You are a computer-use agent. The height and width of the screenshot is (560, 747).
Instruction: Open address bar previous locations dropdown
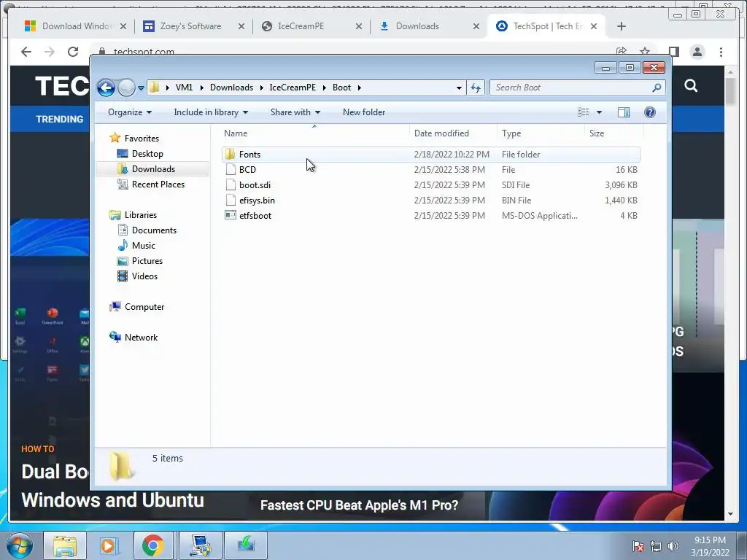459,87
